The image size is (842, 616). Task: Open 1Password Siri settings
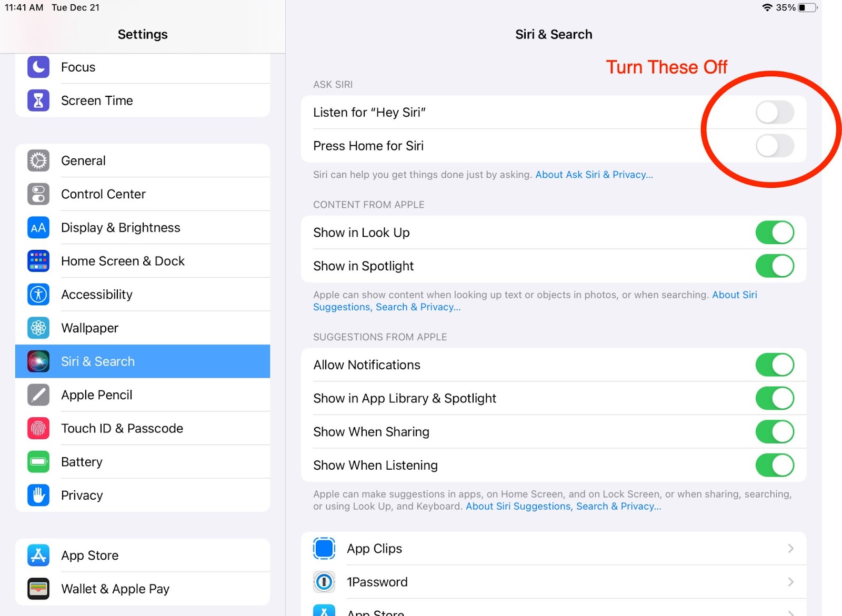554,582
